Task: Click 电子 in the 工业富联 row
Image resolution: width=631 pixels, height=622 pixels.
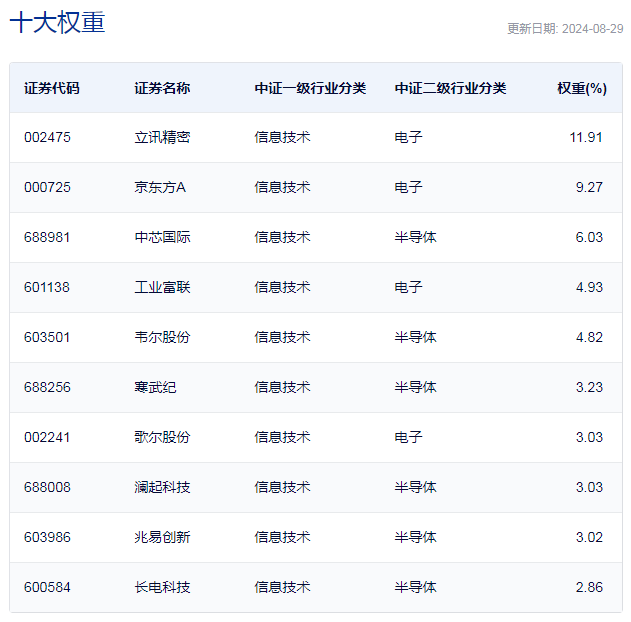Action: coord(408,287)
